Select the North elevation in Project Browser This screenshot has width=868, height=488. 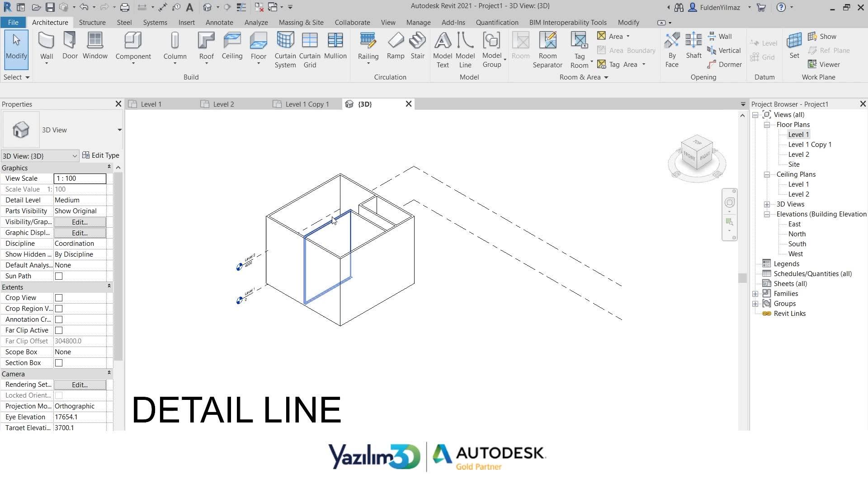coord(797,234)
